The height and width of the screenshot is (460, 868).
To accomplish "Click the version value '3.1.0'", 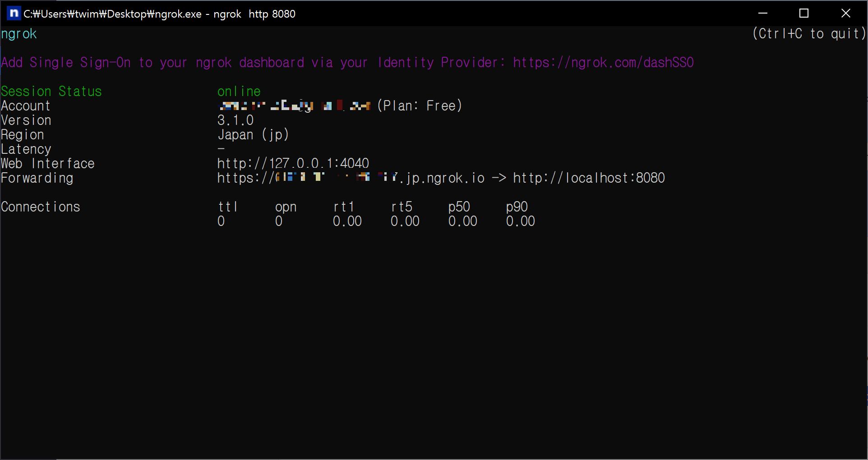I will 235,120.
